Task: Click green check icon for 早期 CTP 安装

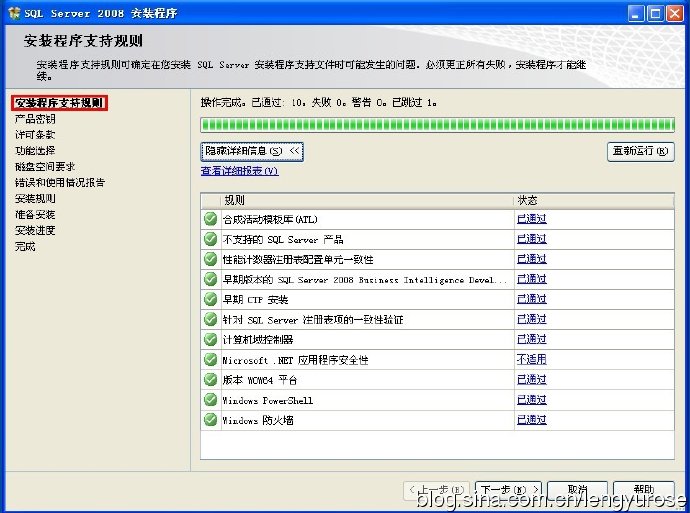Action: [x=211, y=299]
